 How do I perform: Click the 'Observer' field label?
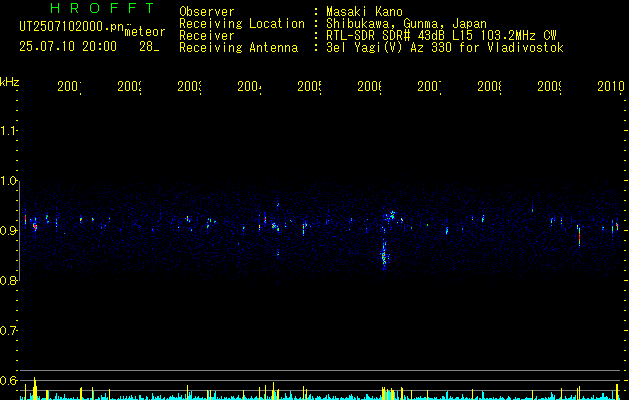pos(207,11)
